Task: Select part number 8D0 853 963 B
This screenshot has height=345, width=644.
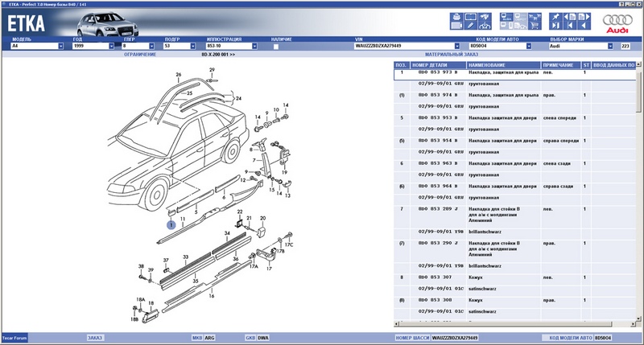Action: pyautogui.click(x=438, y=163)
